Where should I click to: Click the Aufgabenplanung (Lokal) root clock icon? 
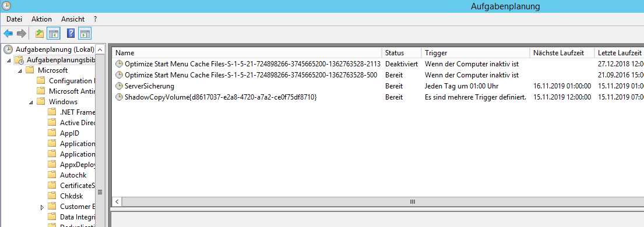[x=8, y=49]
